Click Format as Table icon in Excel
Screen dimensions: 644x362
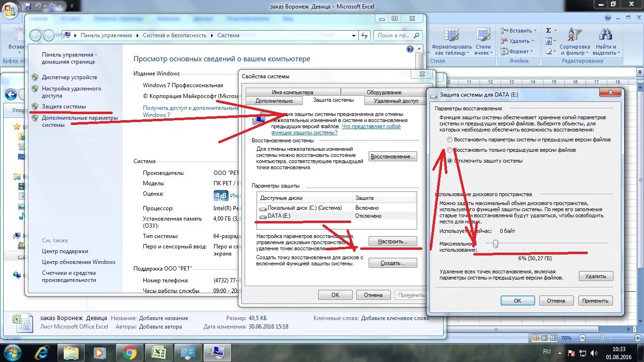(452, 35)
